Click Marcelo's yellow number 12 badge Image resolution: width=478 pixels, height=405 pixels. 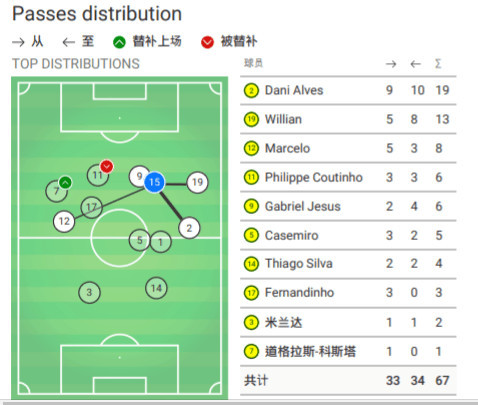(x=251, y=148)
